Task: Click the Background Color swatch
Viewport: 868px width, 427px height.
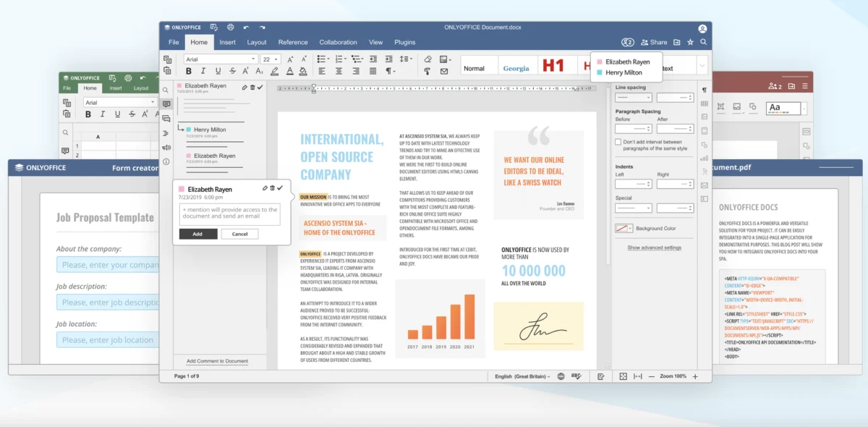Action: click(624, 228)
